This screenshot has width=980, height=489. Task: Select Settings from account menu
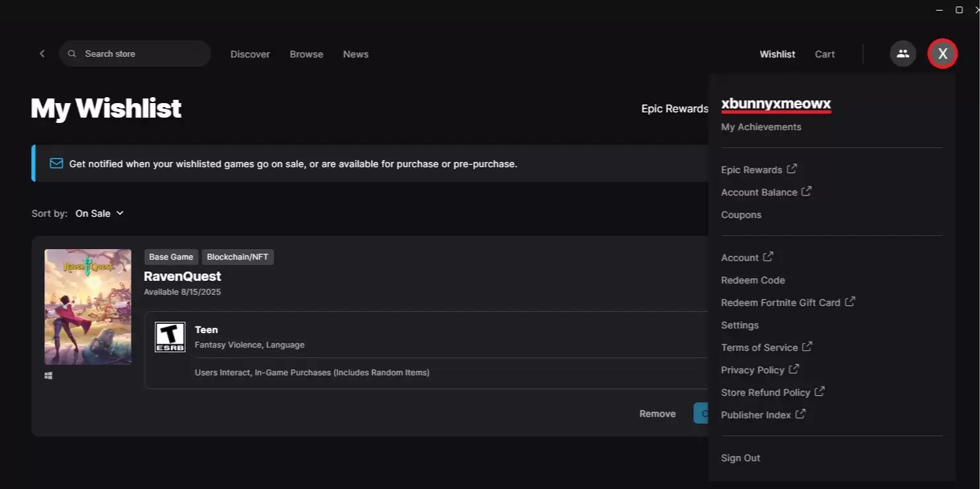click(x=739, y=325)
